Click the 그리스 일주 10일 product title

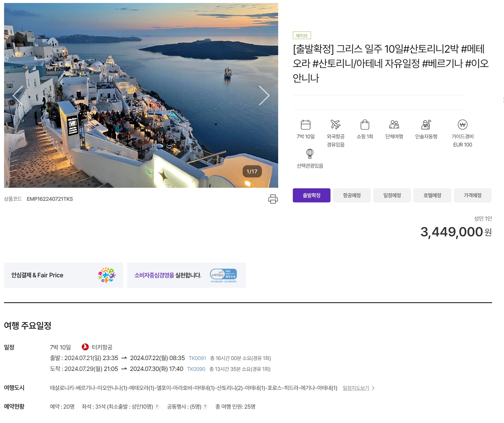pos(391,63)
